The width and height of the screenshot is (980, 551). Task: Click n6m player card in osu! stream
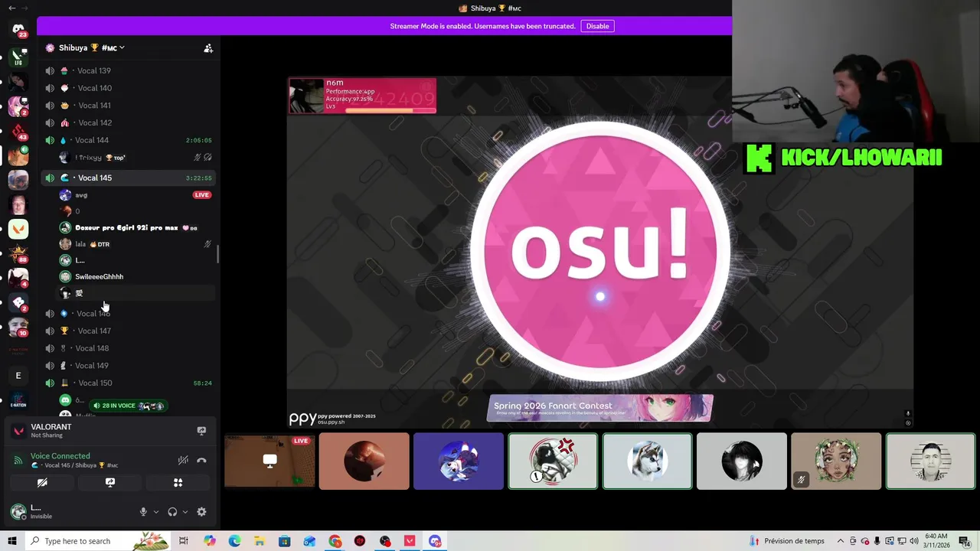362,96
